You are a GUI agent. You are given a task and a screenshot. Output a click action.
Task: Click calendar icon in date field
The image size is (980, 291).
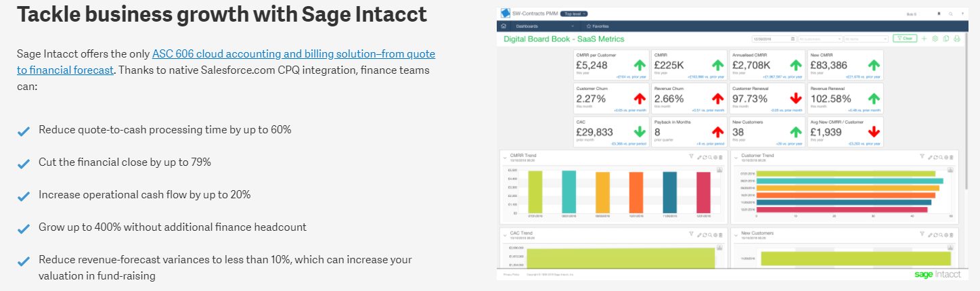(793, 39)
